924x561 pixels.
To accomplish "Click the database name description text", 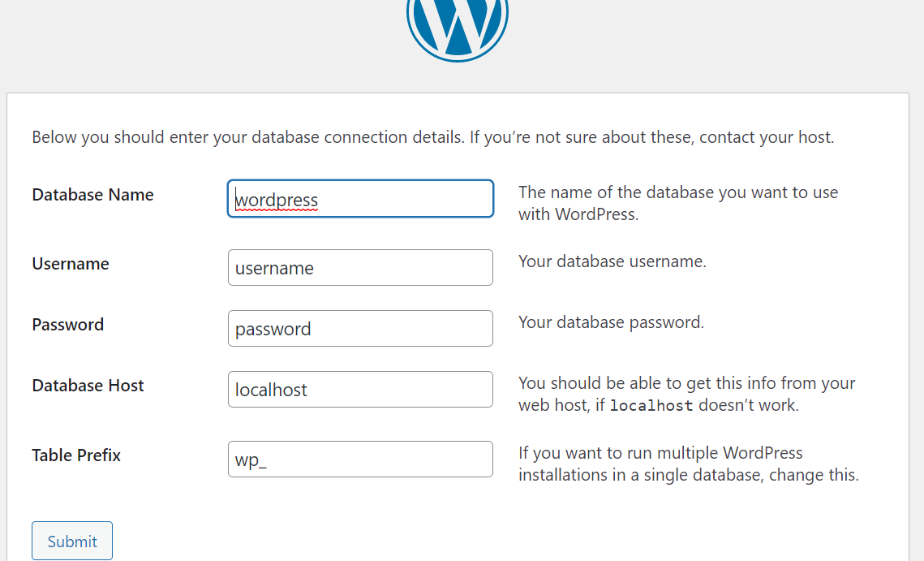I will coord(678,203).
